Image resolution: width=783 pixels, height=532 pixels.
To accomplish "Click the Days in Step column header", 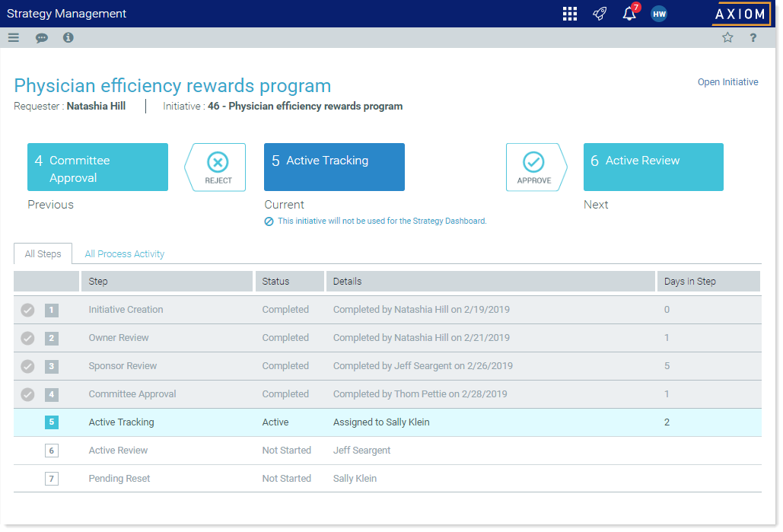I will pos(689,282).
